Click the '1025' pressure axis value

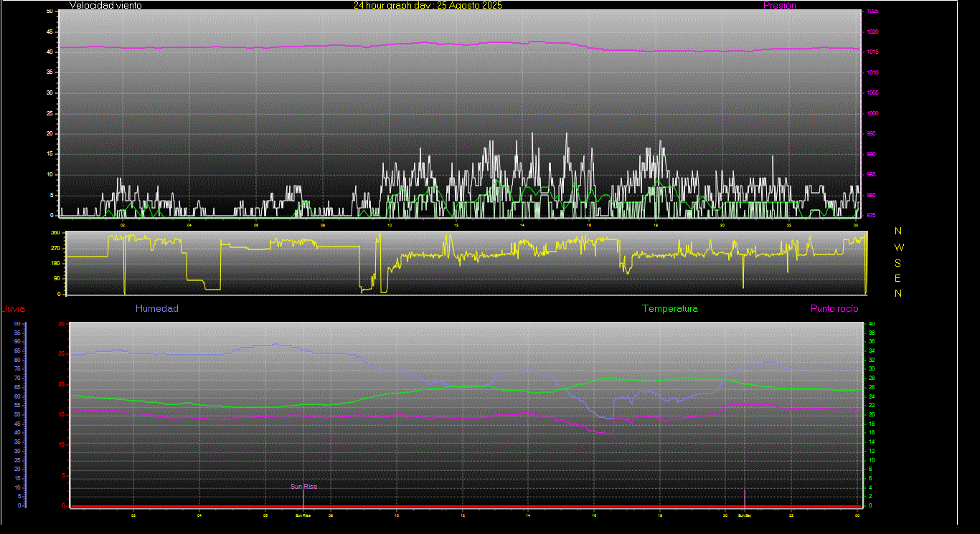pyautogui.click(x=872, y=11)
